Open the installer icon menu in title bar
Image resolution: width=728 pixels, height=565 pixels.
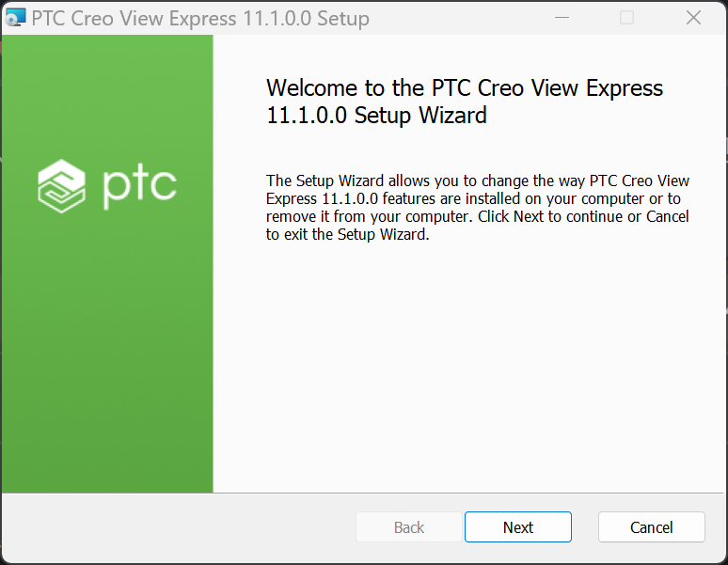click(x=15, y=18)
